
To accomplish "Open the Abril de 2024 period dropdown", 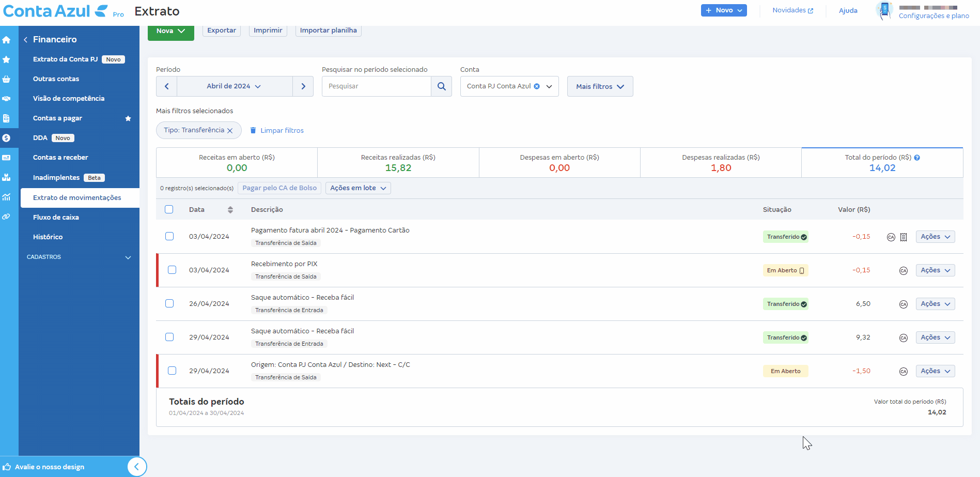I will [234, 86].
